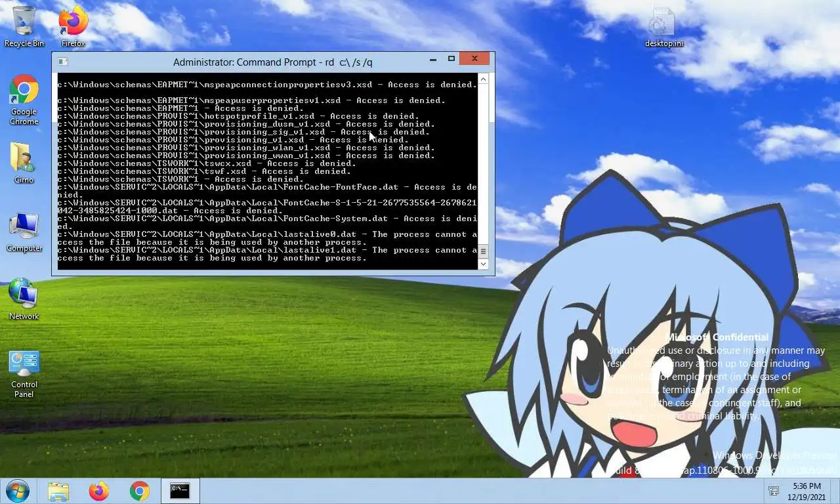Click the Command Prompt taskbar button
Screen dimensions: 840x504
tap(180, 491)
